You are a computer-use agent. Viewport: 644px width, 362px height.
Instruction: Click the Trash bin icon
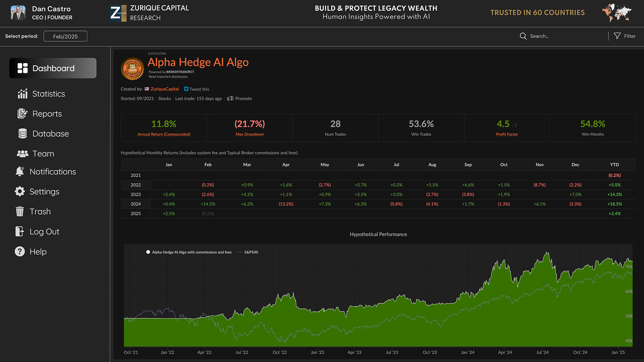[x=19, y=212]
